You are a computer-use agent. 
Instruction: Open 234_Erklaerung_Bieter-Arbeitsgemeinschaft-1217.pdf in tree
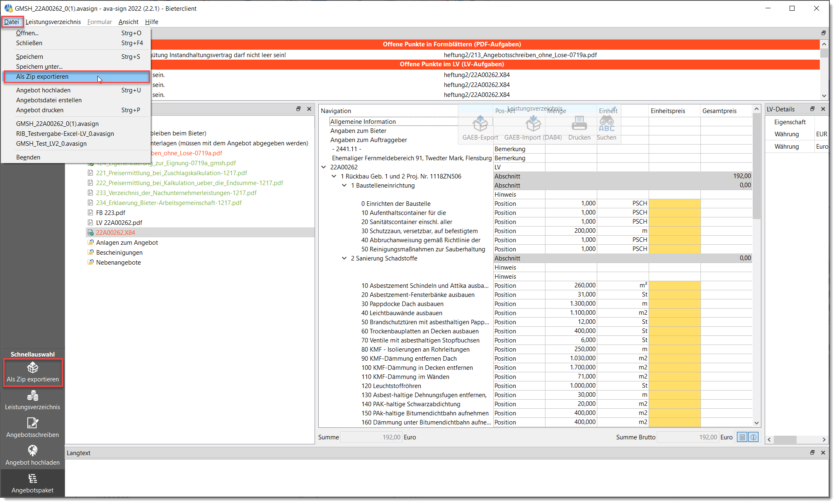point(169,203)
